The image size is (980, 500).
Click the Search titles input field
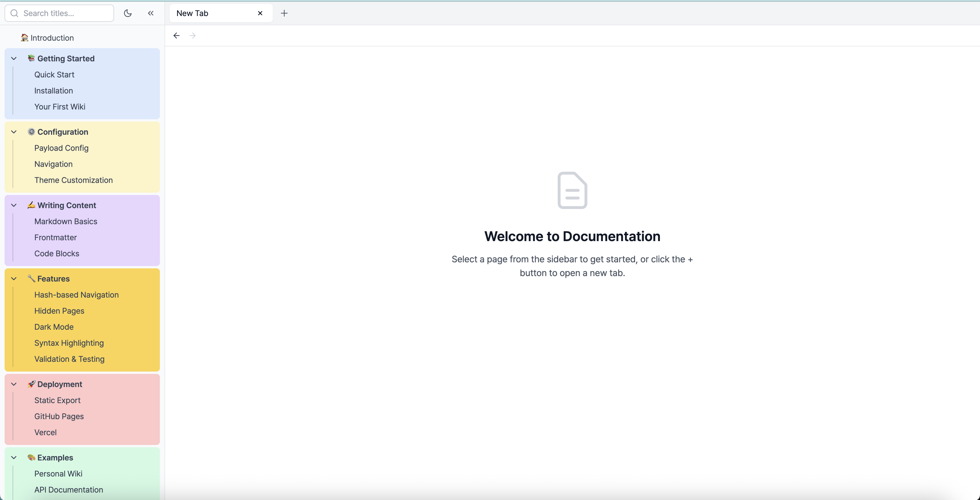pyautogui.click(x=65, y=13)
